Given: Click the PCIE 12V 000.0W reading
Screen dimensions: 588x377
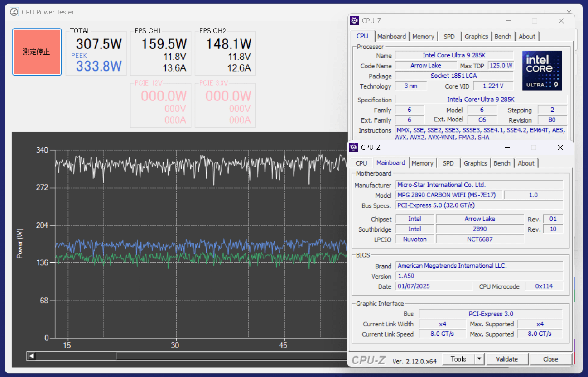Looking at the screenshot, I should [164, 96].
